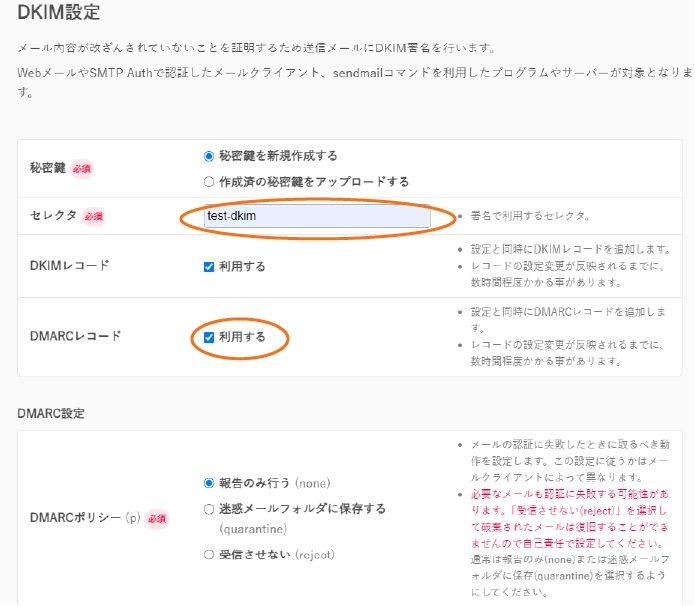Click the セレクタ row label
695x606 pixels.
pos(54,216)
